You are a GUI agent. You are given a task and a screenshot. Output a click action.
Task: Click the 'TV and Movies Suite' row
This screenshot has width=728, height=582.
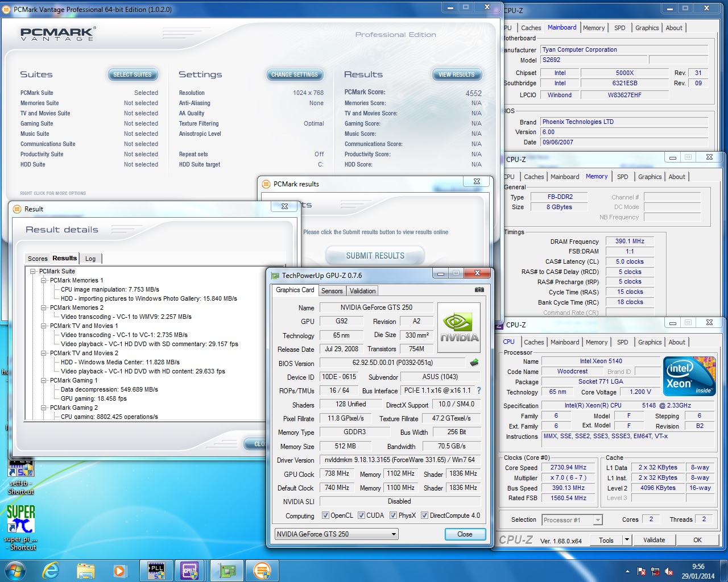[x=89, y=114]
